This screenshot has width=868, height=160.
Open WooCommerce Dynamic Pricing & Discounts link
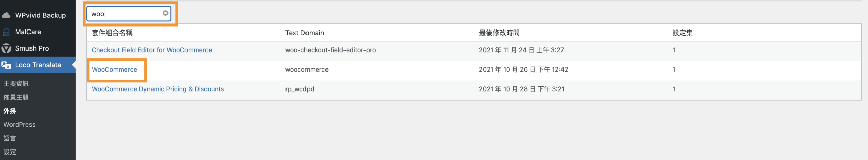158,89
